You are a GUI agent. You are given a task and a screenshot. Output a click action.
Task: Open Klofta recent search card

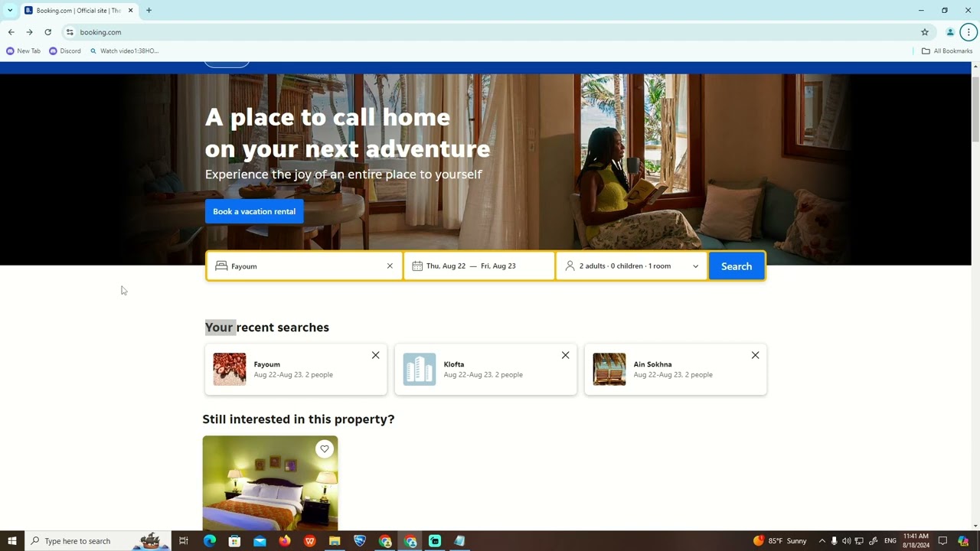485,370
